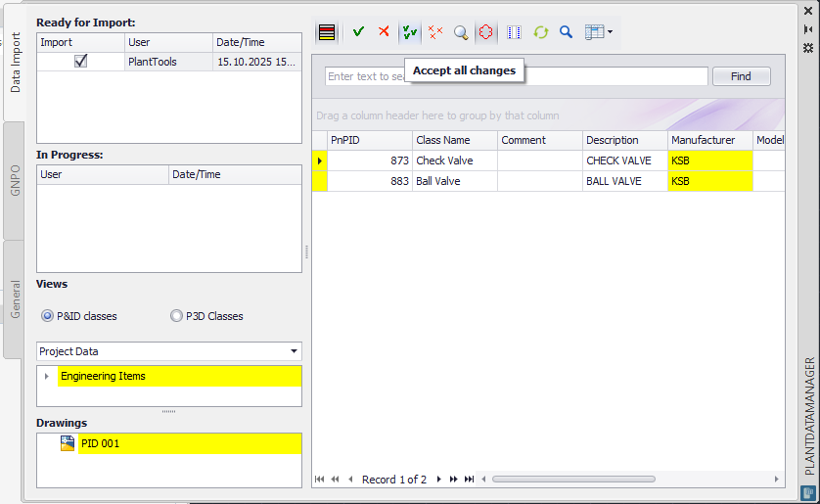Select the P3D Classes radio button
820x504 pixels.
click(x=176, y=316)
